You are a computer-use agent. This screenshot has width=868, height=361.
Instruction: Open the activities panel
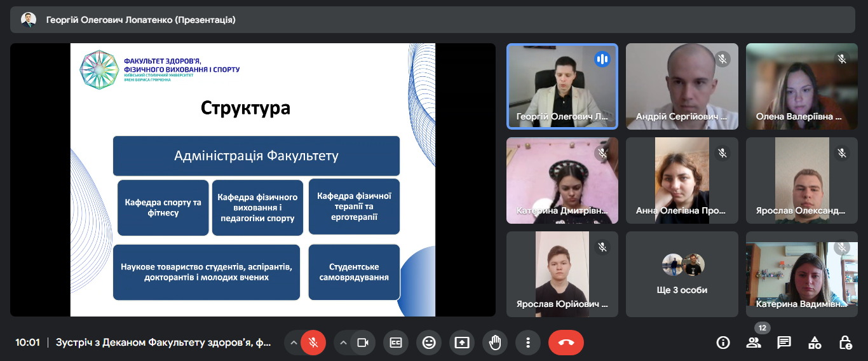point(815,343)
